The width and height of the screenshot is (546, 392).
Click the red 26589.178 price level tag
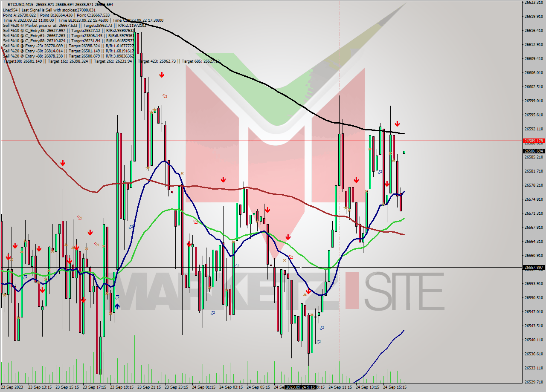(534, 141)
